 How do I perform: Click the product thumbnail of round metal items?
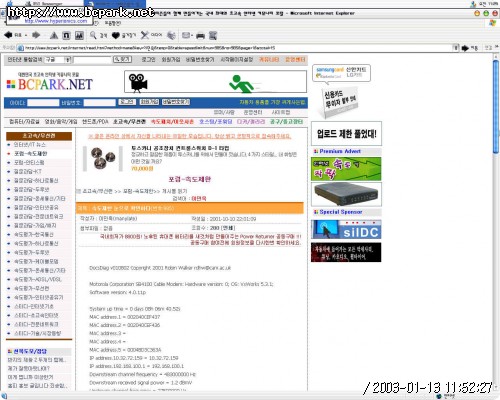coord(102,158)
